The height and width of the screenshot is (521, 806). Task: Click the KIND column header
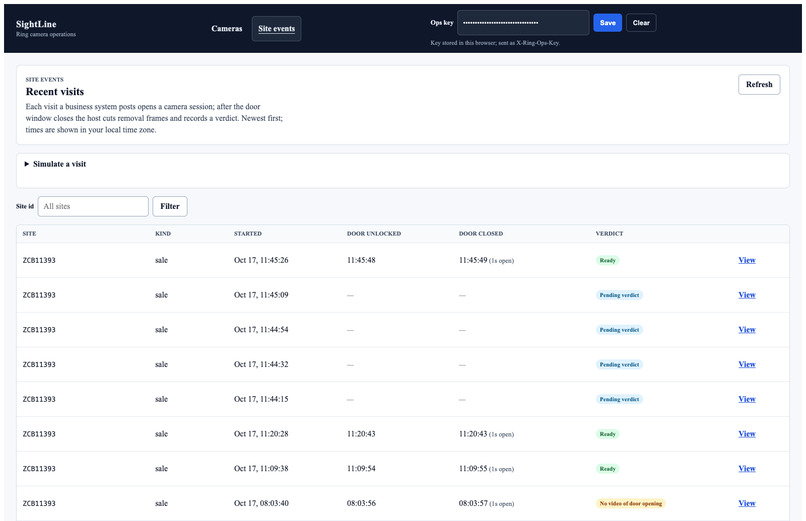tap(163, 233)
